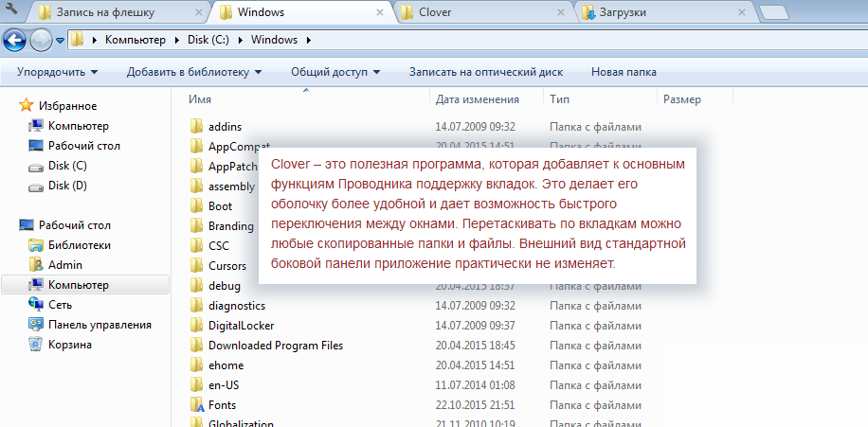Click the AppCompat folder name
868x427 pixels.
pos(239,146)
